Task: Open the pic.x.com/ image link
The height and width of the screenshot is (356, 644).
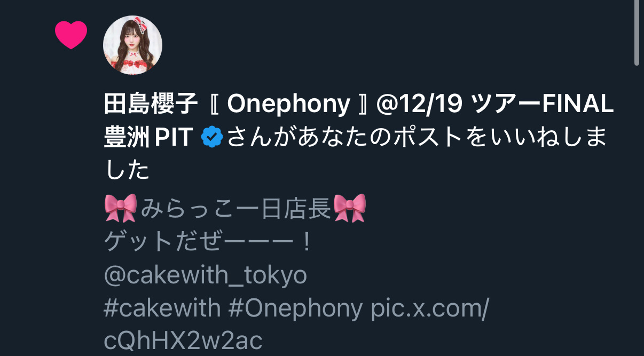Action: pos(430,309)
